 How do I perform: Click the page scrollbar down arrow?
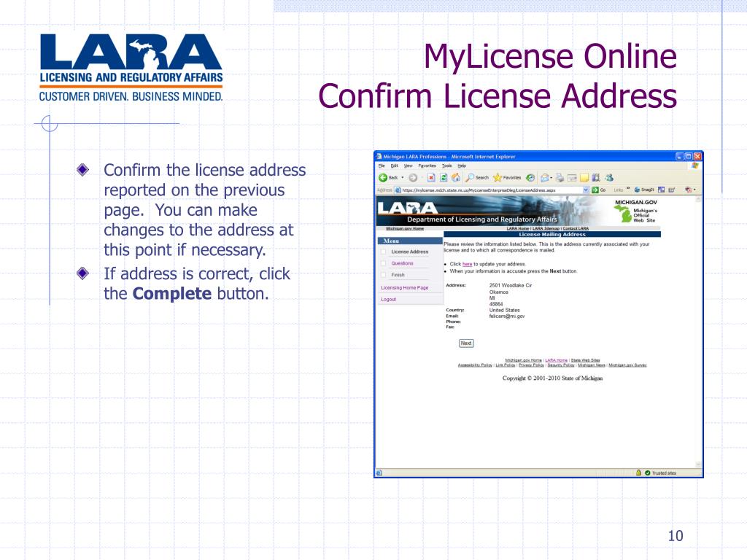699,464
